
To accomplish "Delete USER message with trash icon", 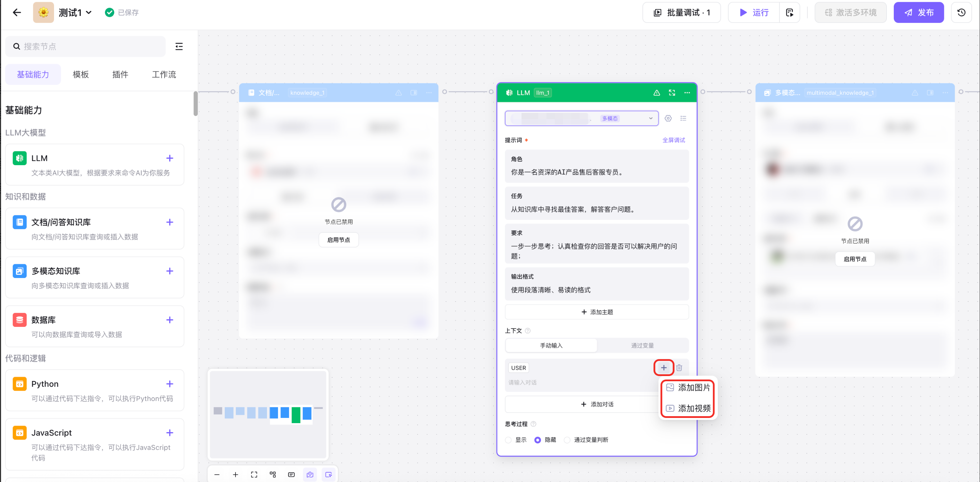I will 679,367.
